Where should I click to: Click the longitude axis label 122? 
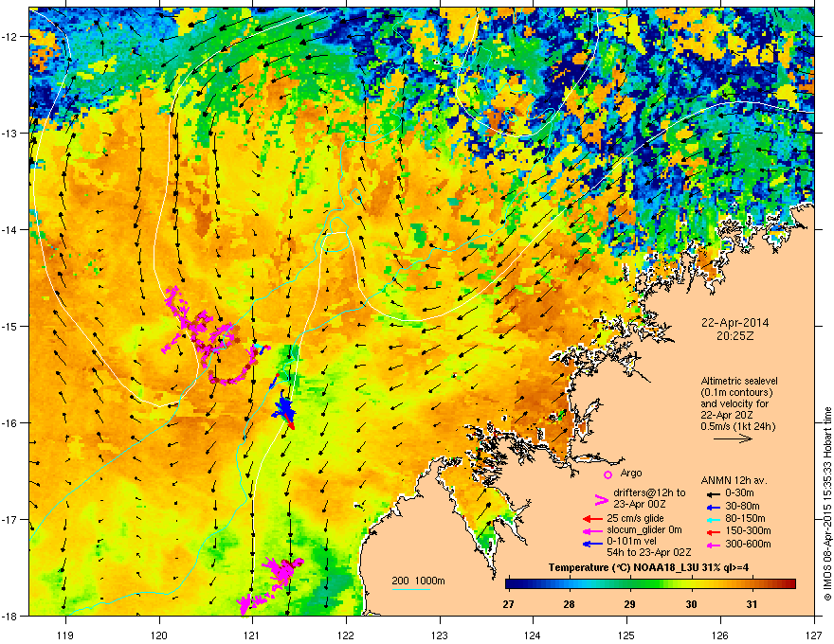point(346,635)
